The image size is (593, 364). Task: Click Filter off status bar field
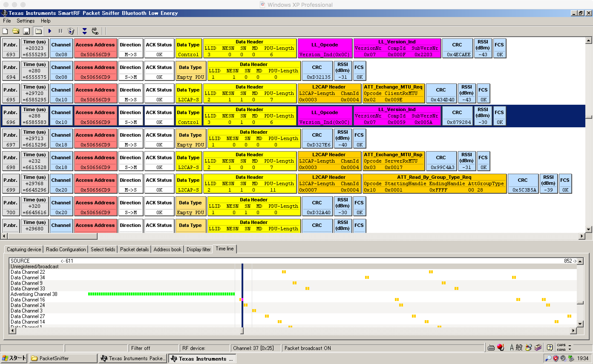tap(153, 348)
